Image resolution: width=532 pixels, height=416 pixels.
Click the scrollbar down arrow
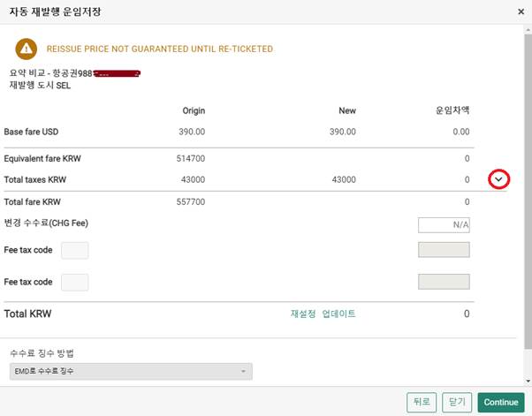(x=528, y=381)
